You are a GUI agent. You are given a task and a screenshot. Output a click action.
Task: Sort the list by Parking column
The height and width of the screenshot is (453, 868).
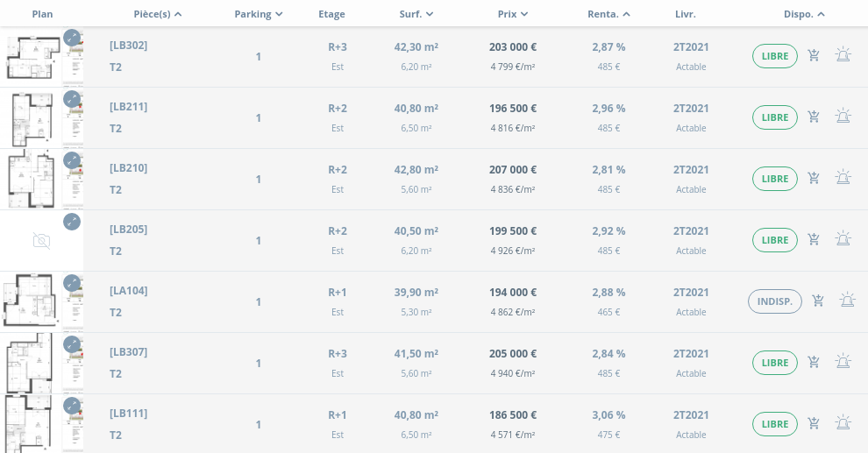tap(259, 14)
